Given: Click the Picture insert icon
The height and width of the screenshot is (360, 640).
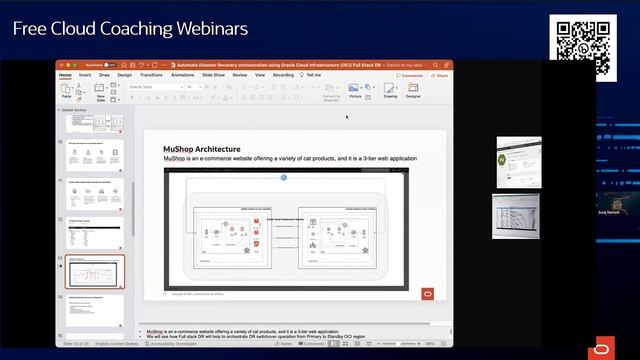Looking at the screenshot, I should pyautogui.click(x=353, y=88).
